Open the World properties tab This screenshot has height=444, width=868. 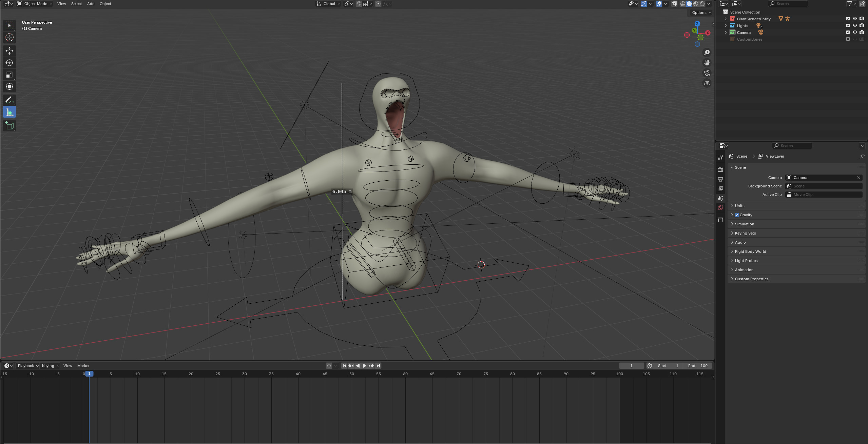point(720,208)
